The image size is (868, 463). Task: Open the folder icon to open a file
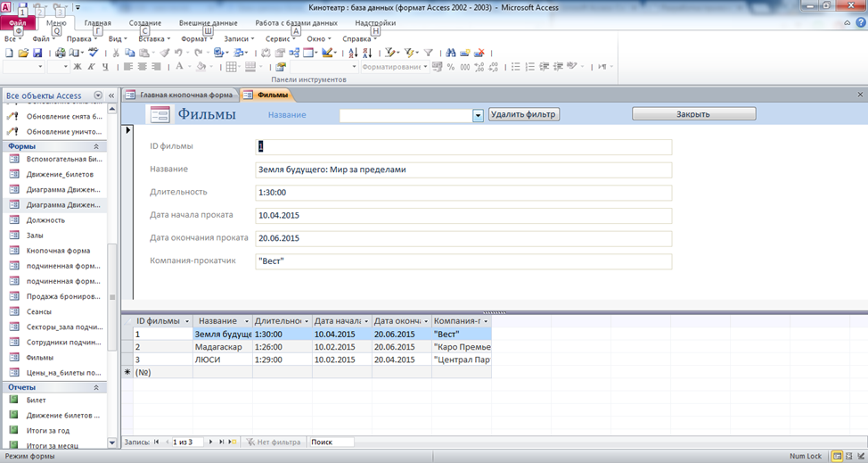23,53
